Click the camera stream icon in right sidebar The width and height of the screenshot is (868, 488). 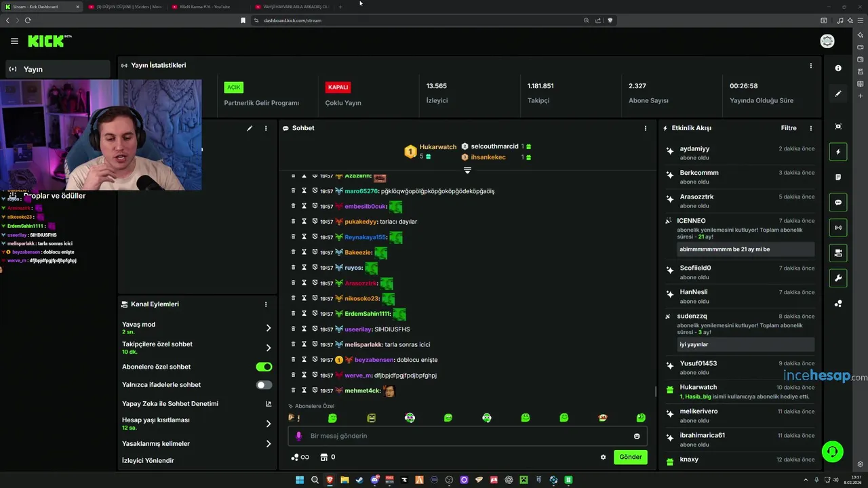(838, 253)
